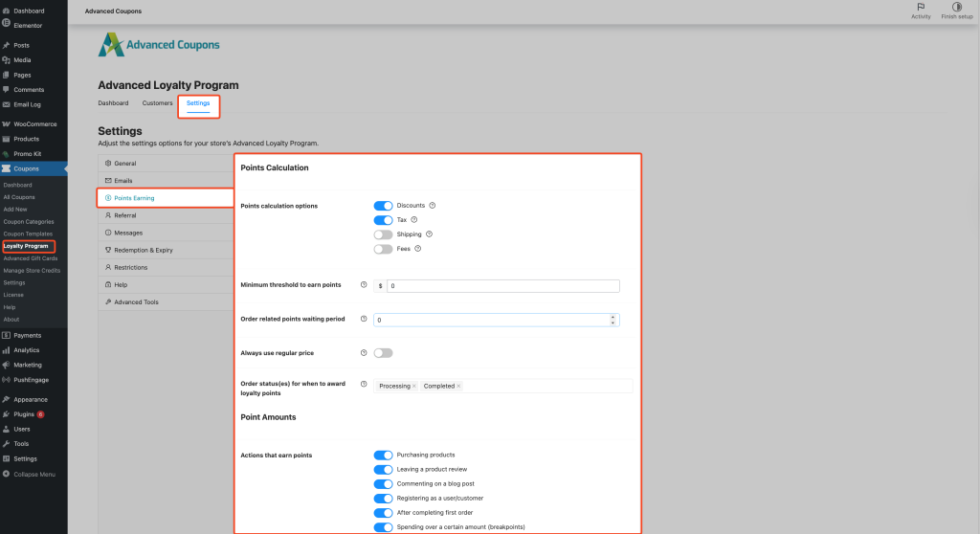Select the Points Earning settings section
Screen dimensions: 980x534
coord(166,197)
